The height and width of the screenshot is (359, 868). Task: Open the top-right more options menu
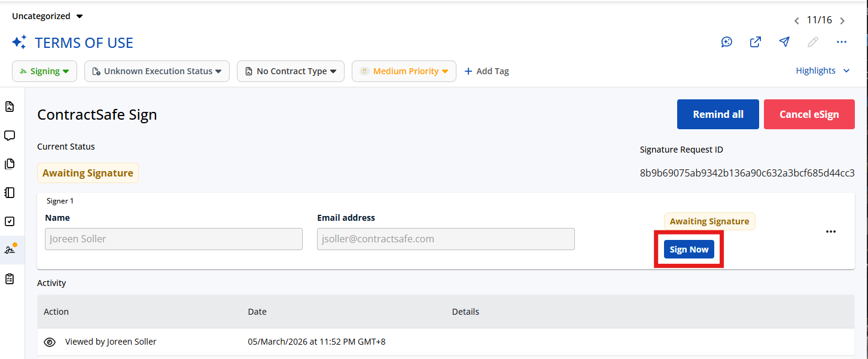[x=842, y=42]
